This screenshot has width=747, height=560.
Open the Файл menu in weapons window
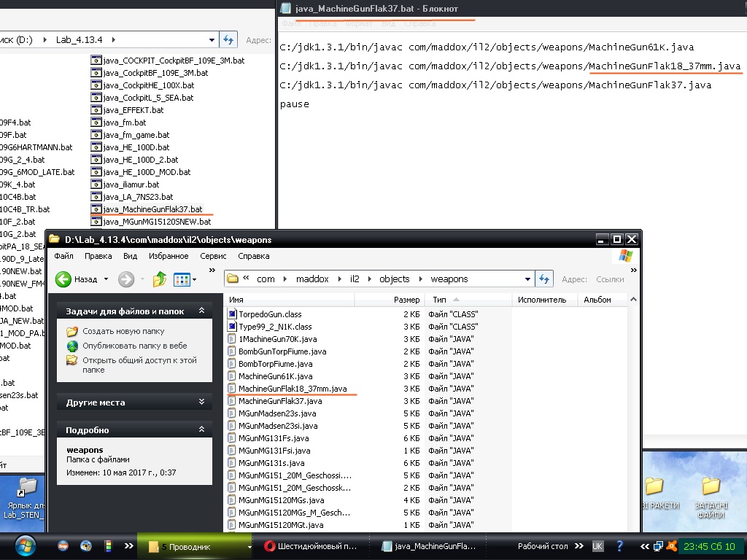click(63, 256)
